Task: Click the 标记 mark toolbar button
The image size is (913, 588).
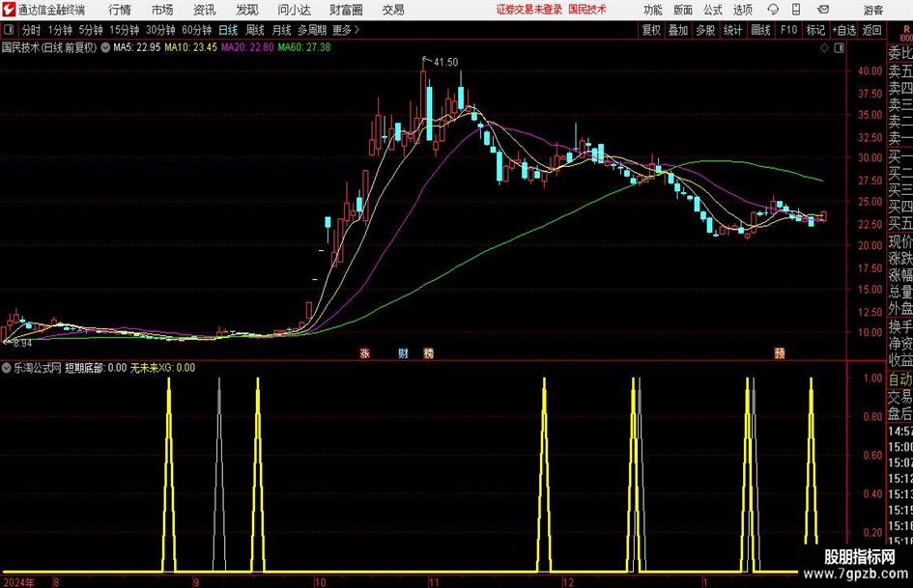Action: (x=815, y=30)
